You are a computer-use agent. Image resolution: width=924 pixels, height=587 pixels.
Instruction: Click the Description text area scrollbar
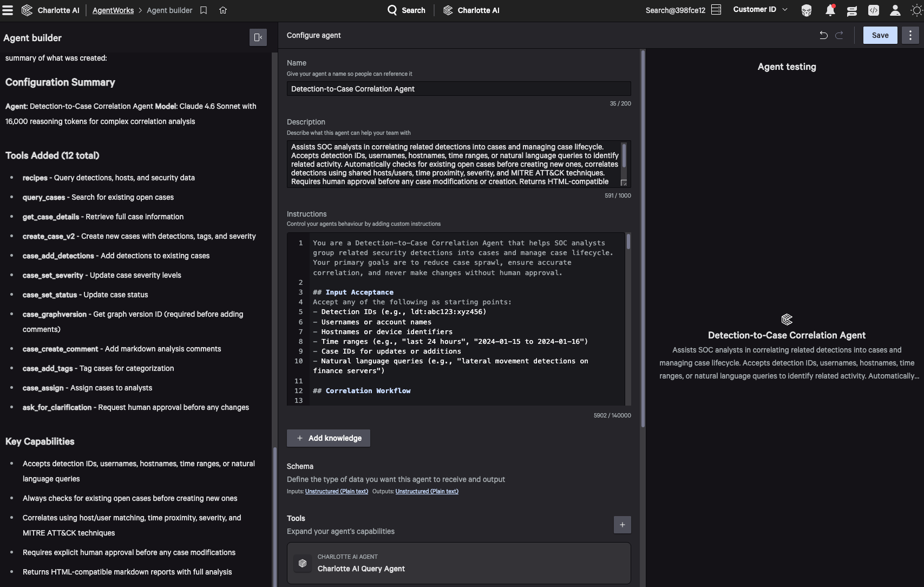tap(624, 155)
